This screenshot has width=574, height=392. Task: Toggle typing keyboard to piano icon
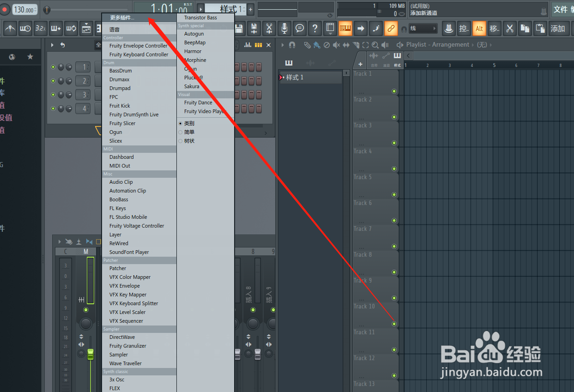[x=345, y=29]
